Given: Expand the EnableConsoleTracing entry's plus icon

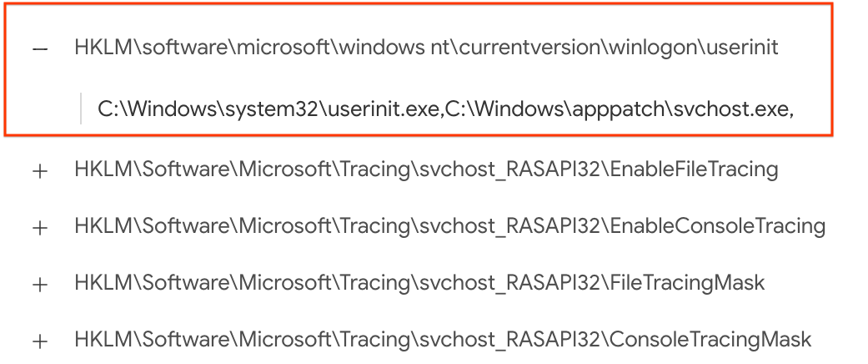Looking at the screenshot, I should (x=40, y=228).
